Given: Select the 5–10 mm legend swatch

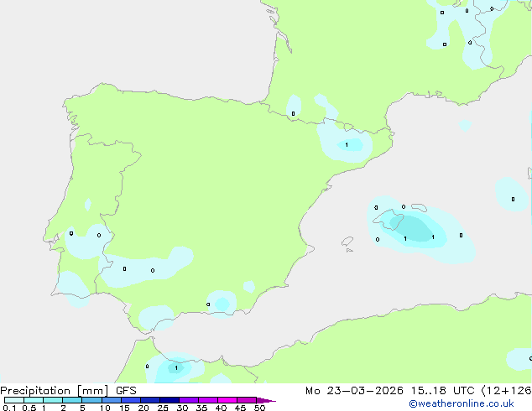Looking at the screenshot, I should point(91,400).
